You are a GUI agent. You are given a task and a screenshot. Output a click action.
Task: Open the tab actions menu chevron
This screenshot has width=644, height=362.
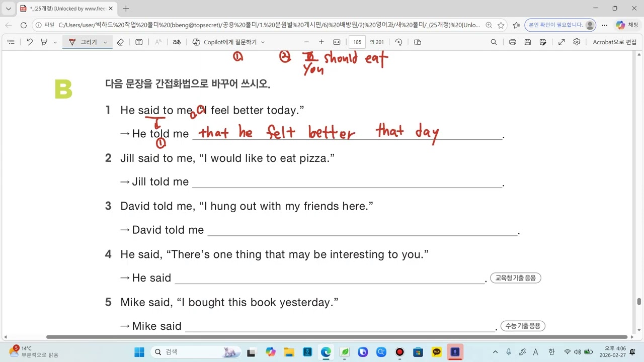pyautogui.click(x=8, y=9)
